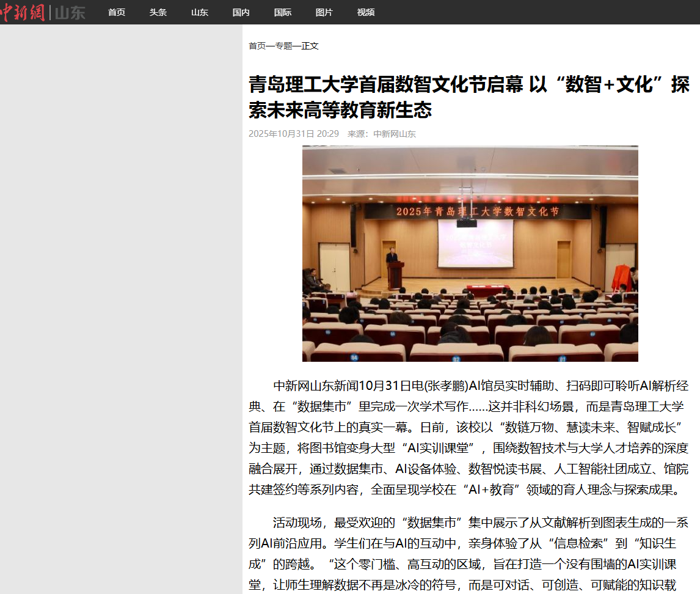The image size is (700, 594).
Task: Click the gray 山东 channel logo
Action: [x=70, y=12]
